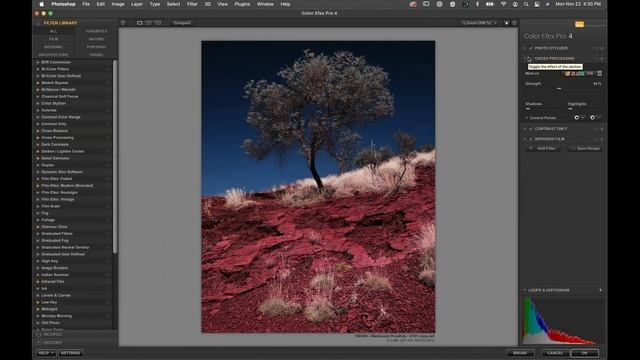Screen dimensions: 640x360
Task: Open the Method dropdown in Cross Processing
Action: point(583,73)
